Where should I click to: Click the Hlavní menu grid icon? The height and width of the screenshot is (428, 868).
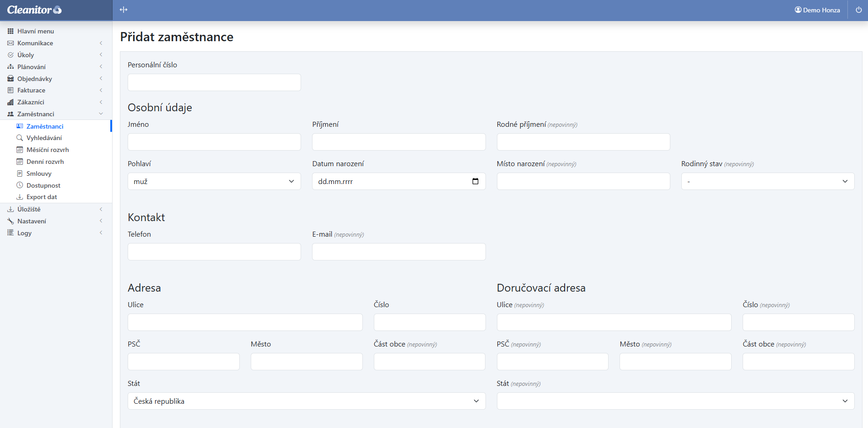11,31
